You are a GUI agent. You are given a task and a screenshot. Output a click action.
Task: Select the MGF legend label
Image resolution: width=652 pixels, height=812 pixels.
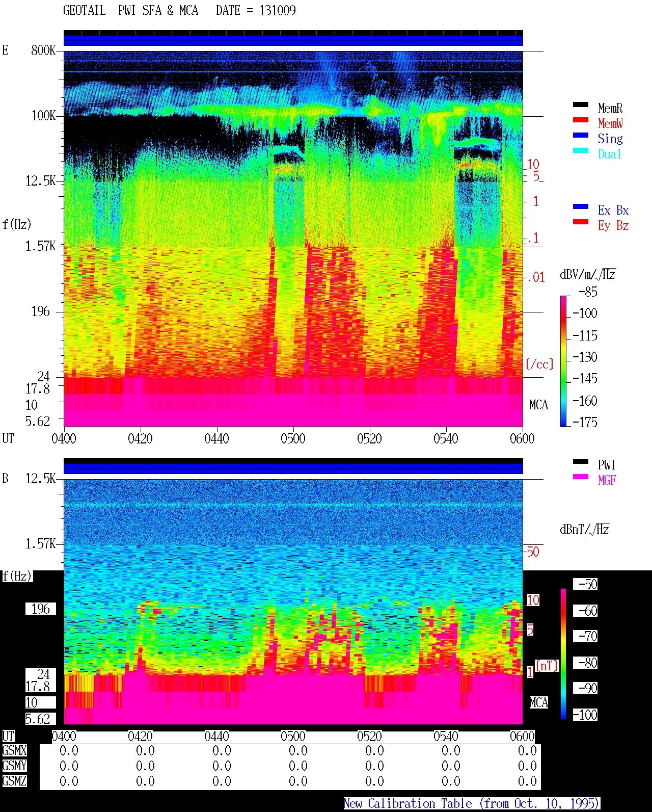(607, 480)
